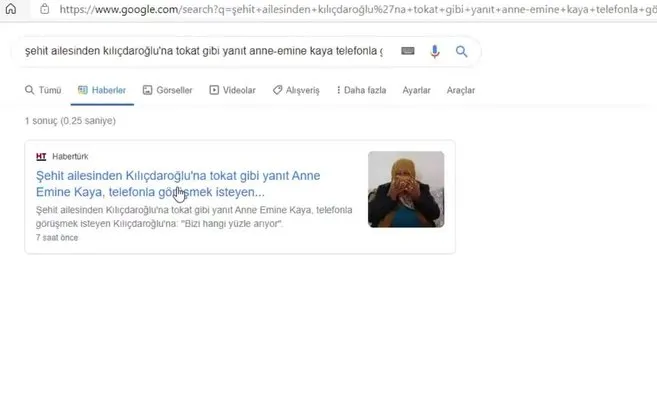Viewport: 657px width, 410px height.
Task: Open the on-screen keyboard input tool
Action: pyautogui.click(x=408, y=51)
